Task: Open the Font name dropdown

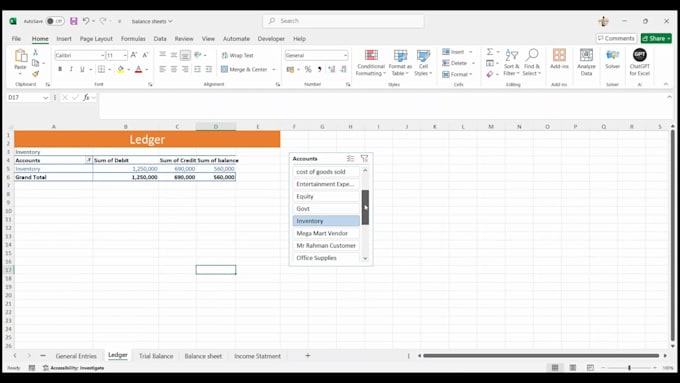Action: (102, 55)
